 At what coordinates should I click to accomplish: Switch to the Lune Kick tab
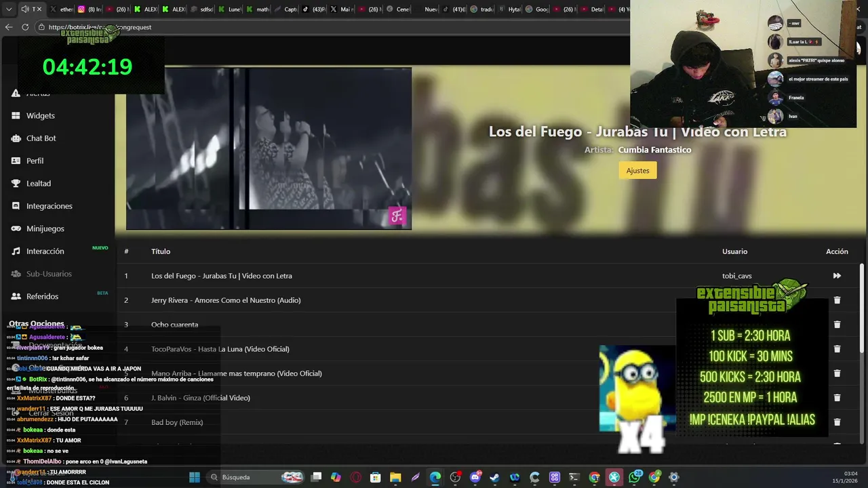pos(231,9)
